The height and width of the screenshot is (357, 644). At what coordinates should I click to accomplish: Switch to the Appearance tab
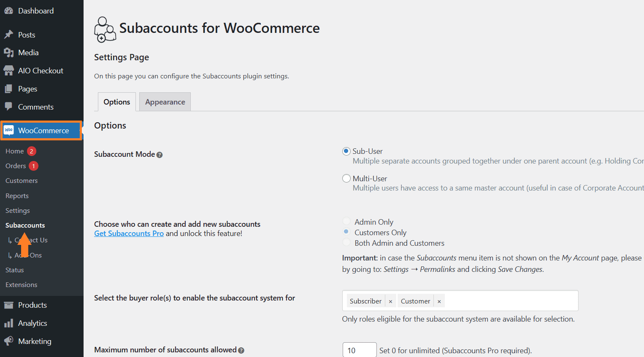[165, 102]
